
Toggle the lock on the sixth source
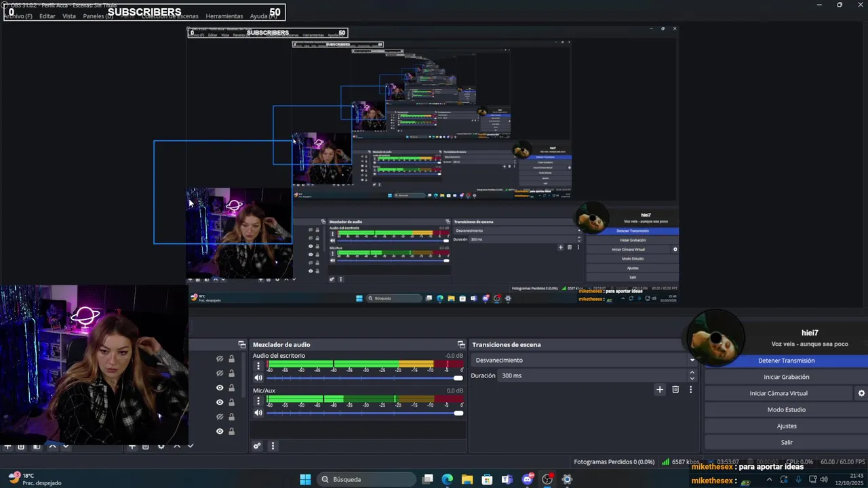point(231,431)
